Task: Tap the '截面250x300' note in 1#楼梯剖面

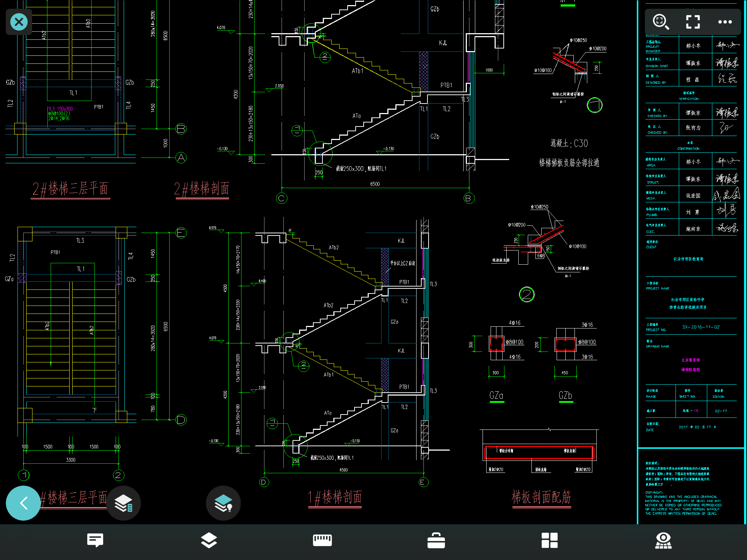Action: pos(332,458)
